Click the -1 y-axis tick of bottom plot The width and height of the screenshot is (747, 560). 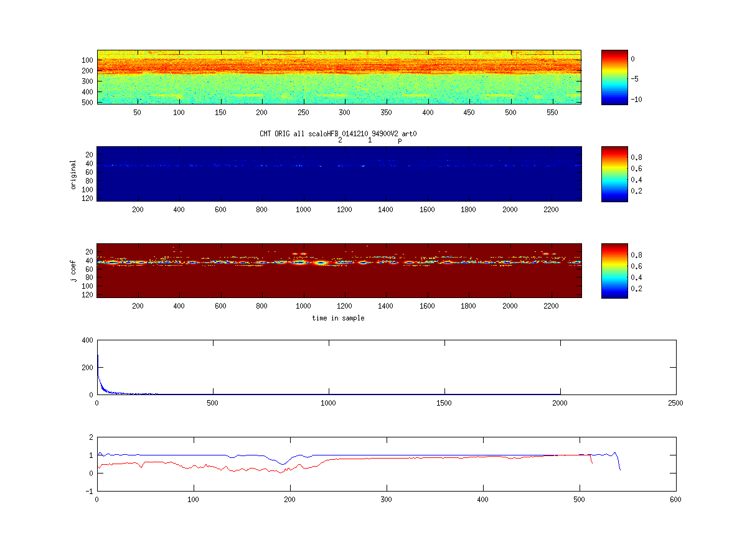point(89,491)
